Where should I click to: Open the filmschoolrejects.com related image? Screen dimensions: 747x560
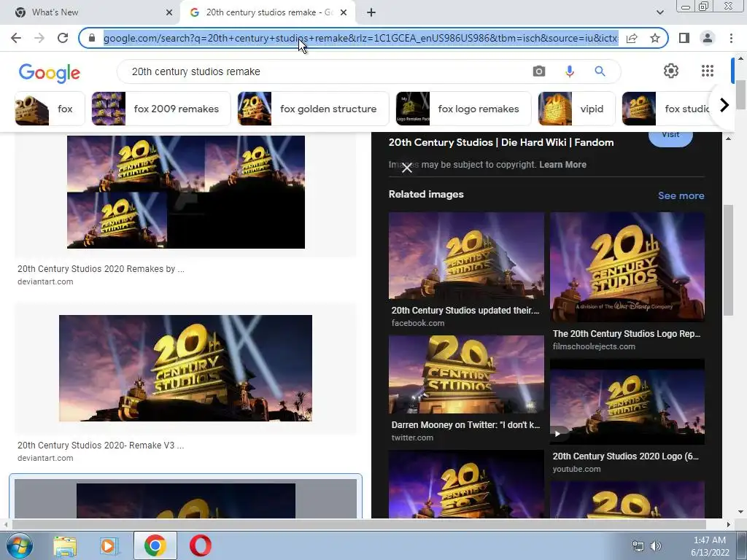click(x=627, y=267)
